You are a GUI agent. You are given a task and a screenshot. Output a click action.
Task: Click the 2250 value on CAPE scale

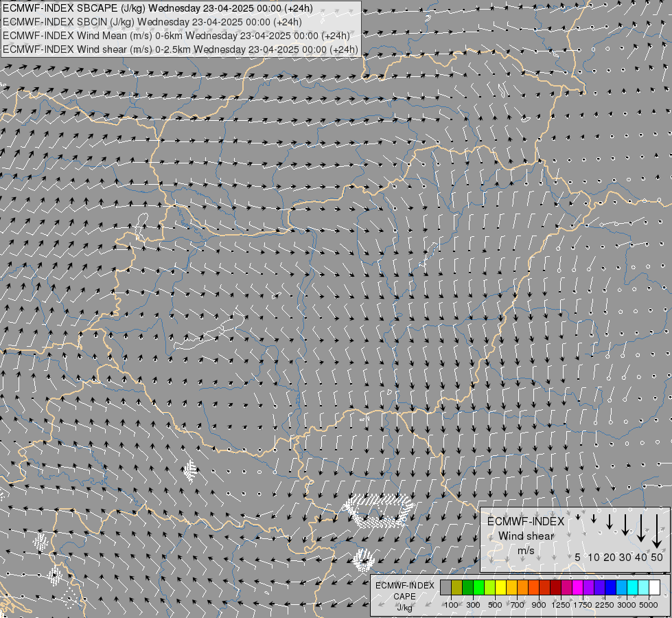tap(605, 605)
